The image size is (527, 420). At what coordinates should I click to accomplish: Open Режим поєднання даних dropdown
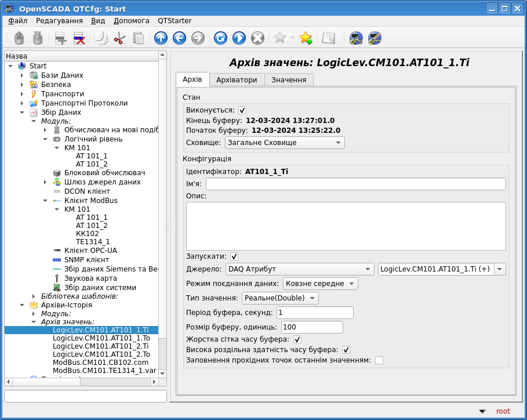(x=320, y=284)
